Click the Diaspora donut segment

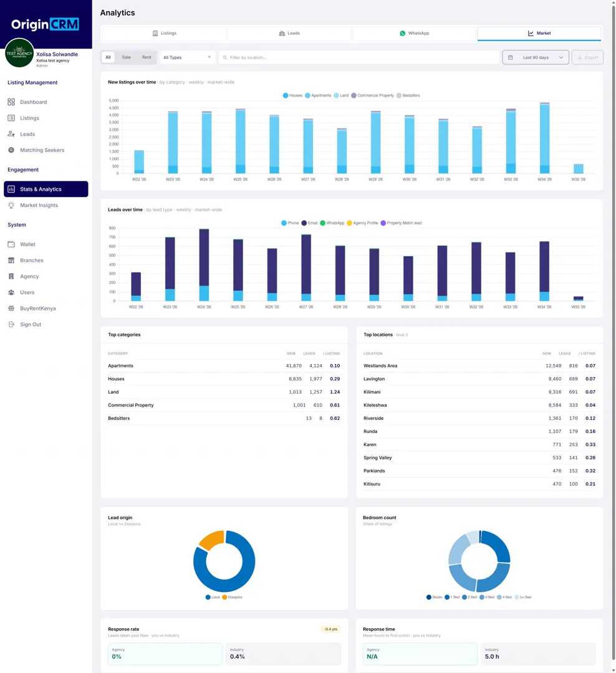click(x=212, y=540)
